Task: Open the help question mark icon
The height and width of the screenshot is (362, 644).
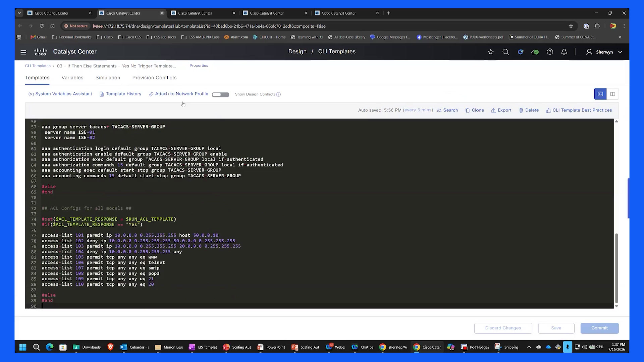Action: point(550,52)
